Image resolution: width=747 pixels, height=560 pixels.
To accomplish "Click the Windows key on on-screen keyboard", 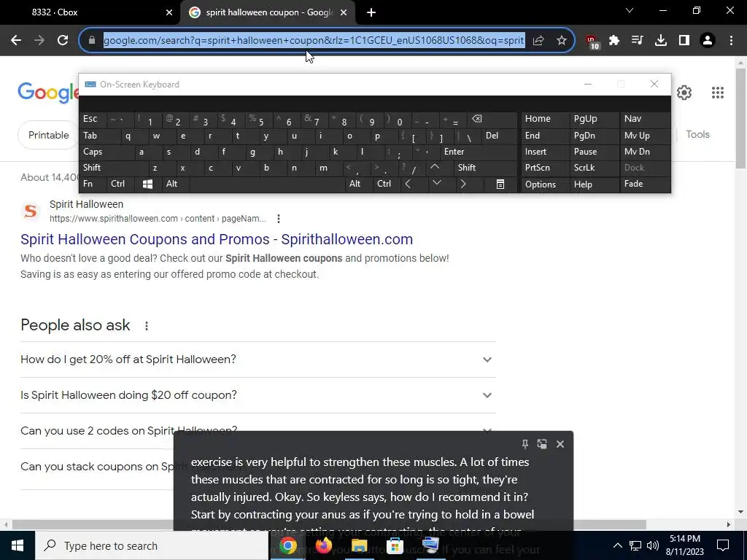I will 147,184.
